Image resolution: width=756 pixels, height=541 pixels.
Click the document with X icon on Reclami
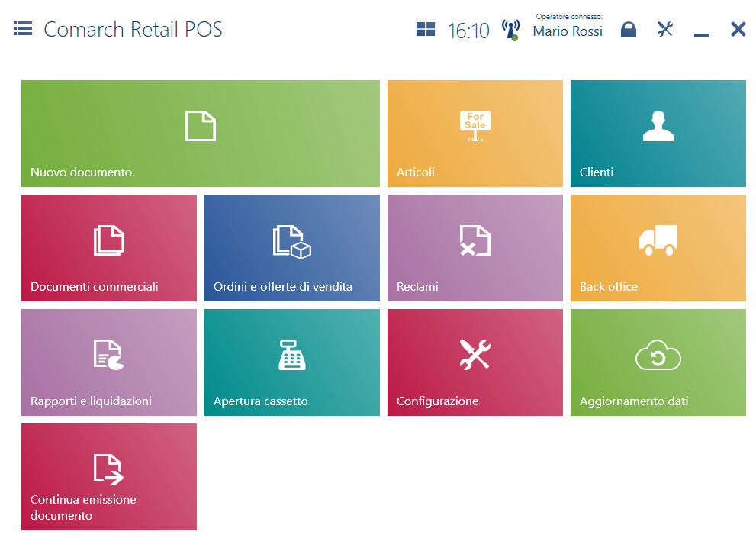point(475,240)
